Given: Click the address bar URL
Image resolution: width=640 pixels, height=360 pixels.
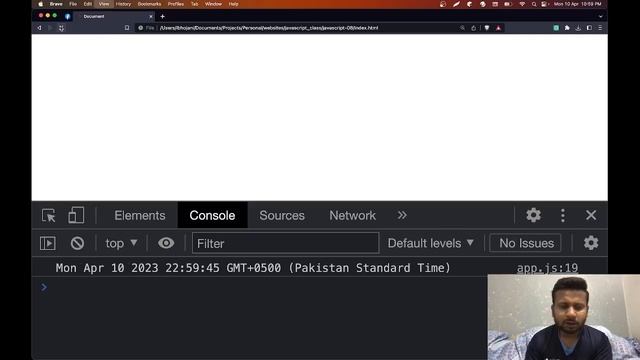Looking at the screenshot, I should (x=269, y=28).
